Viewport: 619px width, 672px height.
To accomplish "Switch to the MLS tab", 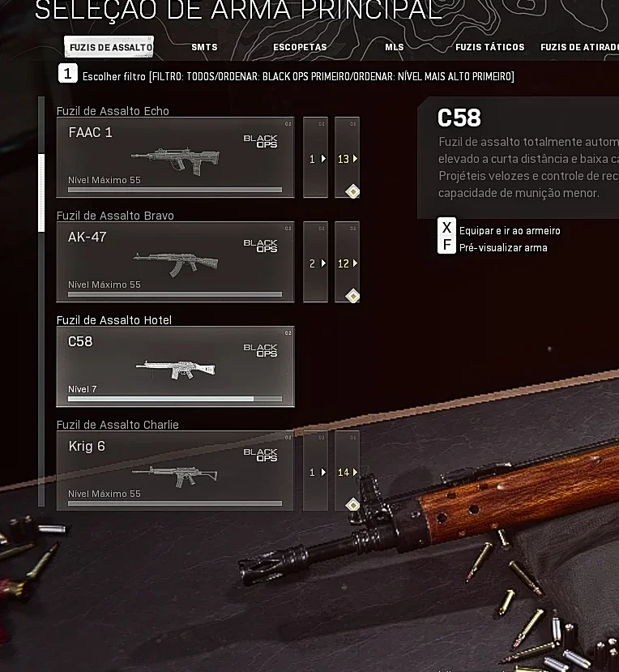I will pyautogui.click(x=394, y=47).
